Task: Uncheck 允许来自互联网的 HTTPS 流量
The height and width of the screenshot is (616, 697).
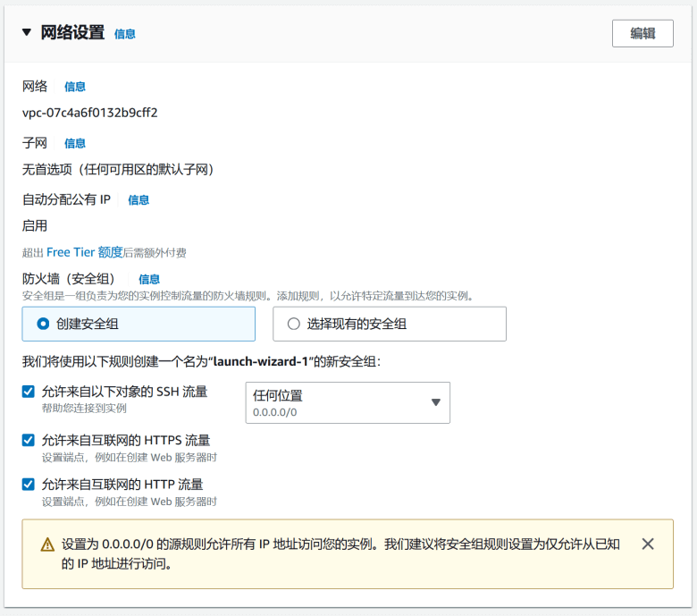Action: coord(28,440)
